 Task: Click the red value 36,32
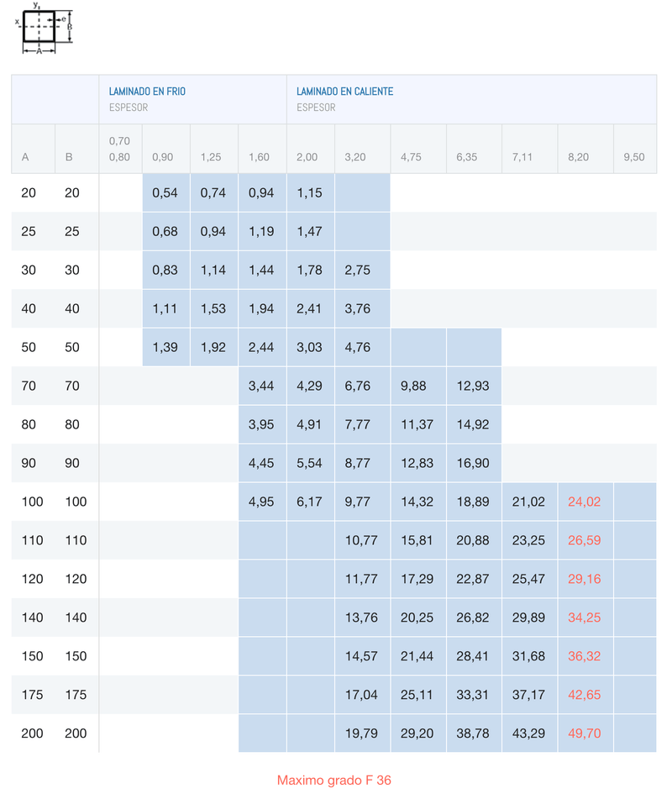pos(584,656)
